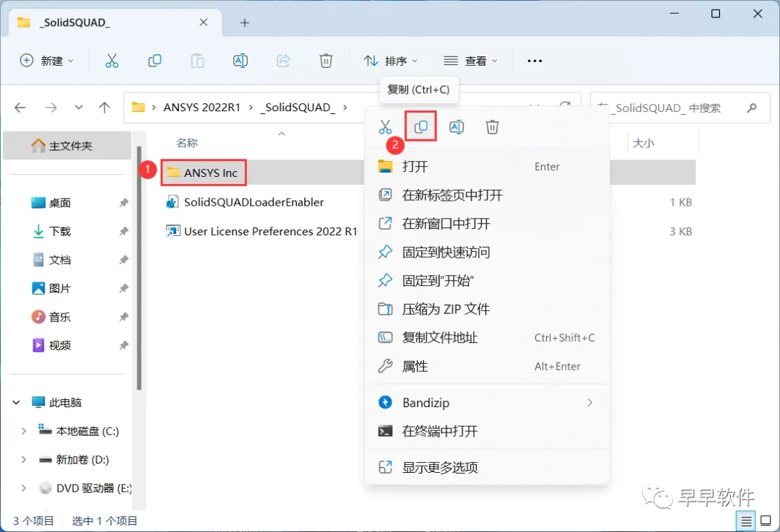
Task: Click the sidebar vertical scrollbar
Action: (139, 269)
